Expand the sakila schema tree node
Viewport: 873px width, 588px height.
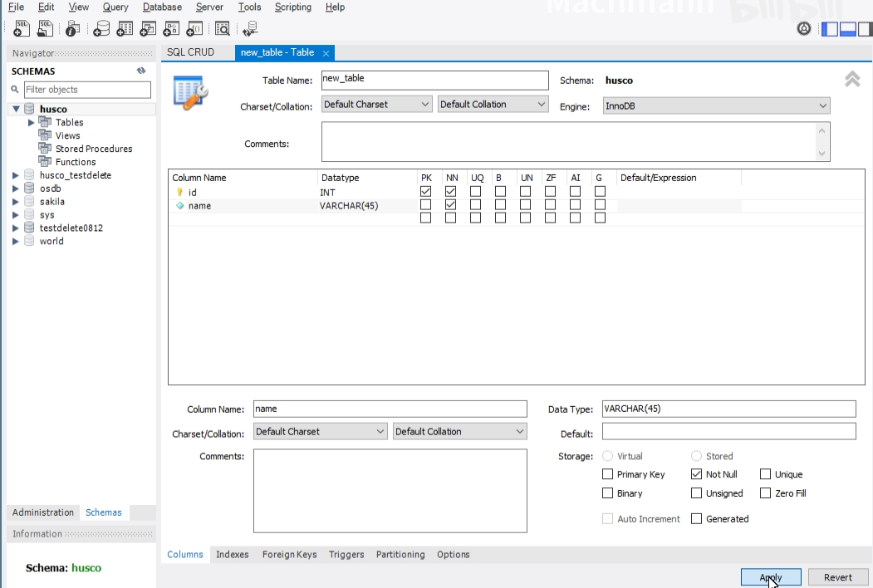point(16,202)
